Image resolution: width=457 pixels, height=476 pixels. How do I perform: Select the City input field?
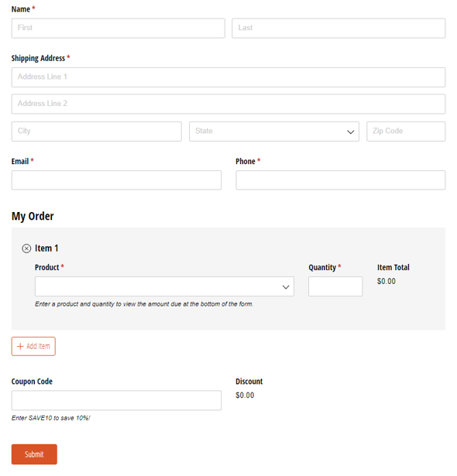[x=97, y=132]
